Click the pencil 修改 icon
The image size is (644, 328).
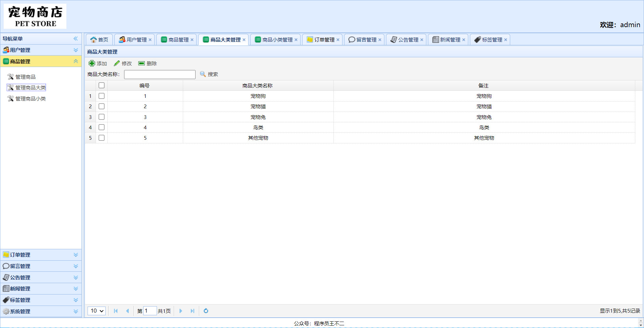pyautogui.click(x=117, y=63)
